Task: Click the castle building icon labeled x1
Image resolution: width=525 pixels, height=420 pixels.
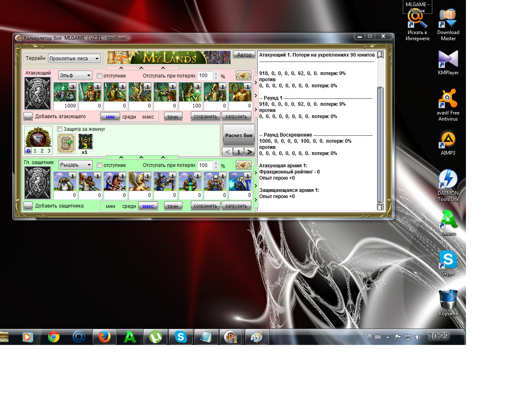Action: point(85,142)
